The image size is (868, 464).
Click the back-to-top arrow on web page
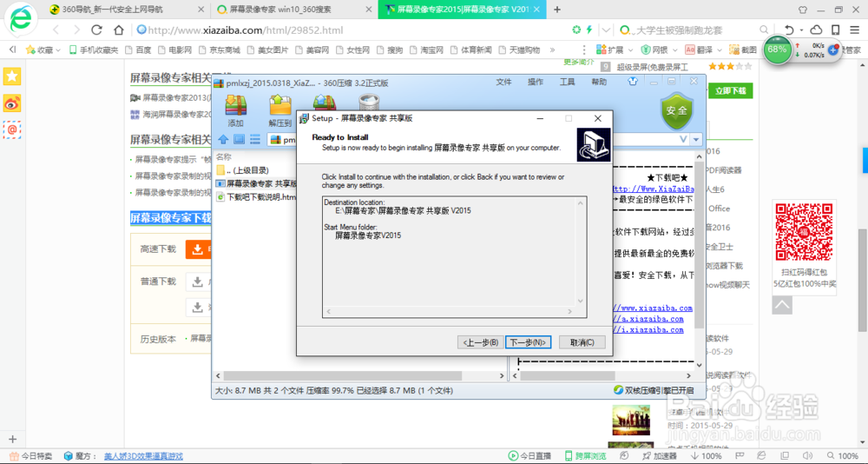click(x=782, y=305)
